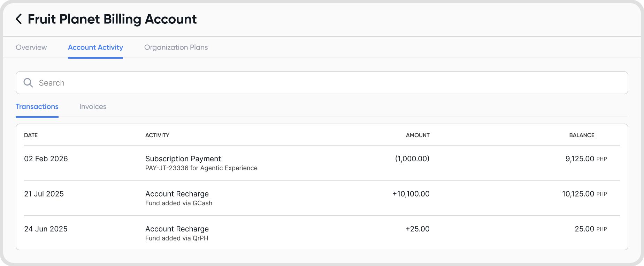Open the QrPH Account Recharge transaction
Viewport: 644px width, 266px height.
coord(177,229)
